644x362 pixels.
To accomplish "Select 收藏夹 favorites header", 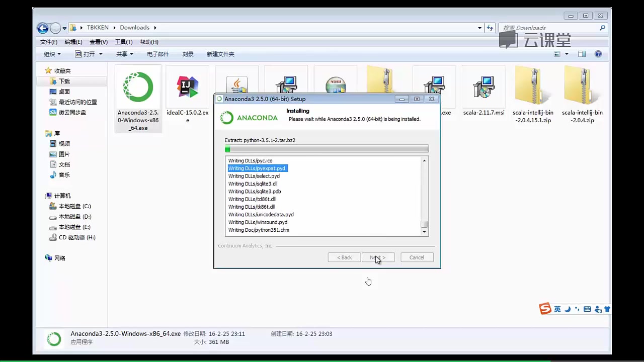I will [x=62, y=71].
